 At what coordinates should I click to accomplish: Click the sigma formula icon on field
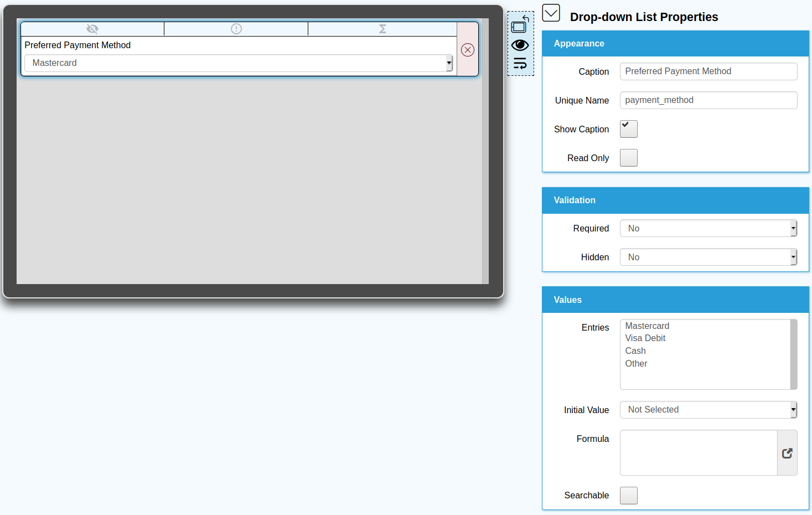pos(382,29)
